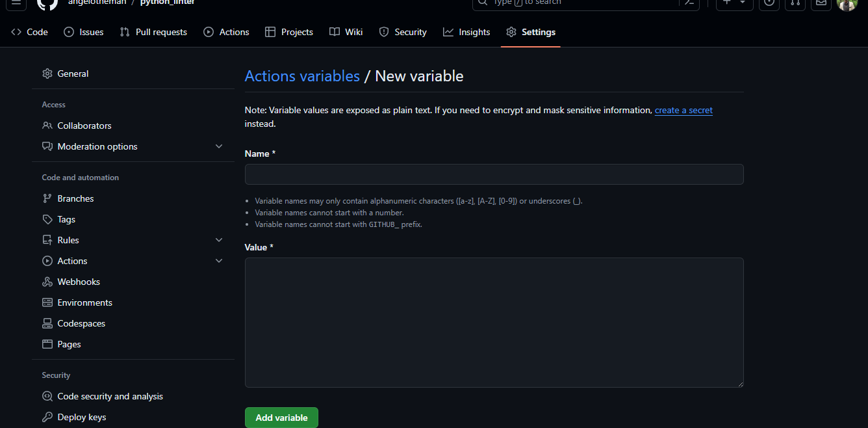This screenshot has height=428, width=868.
Task: Click the Deploy keys icon
Action: pyautogui.click(x=47, y=417)
